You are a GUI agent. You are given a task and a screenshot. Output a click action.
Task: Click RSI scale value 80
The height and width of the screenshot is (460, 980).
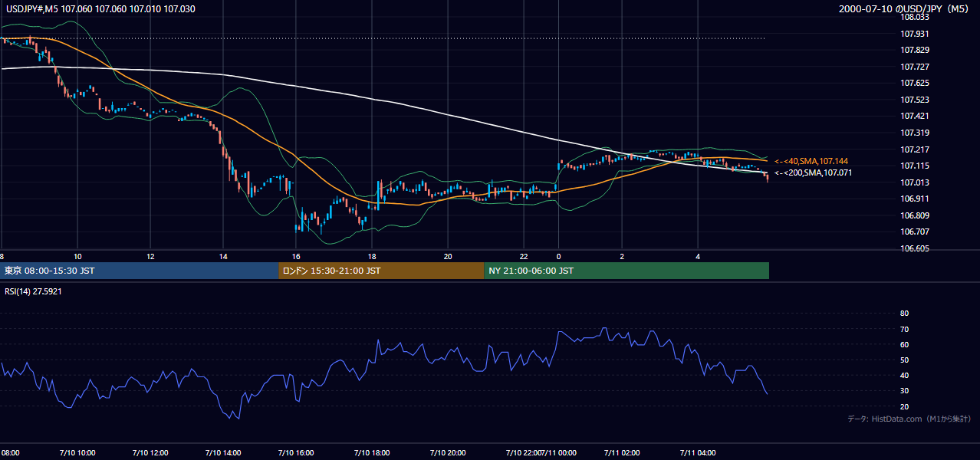coord(904,314)
